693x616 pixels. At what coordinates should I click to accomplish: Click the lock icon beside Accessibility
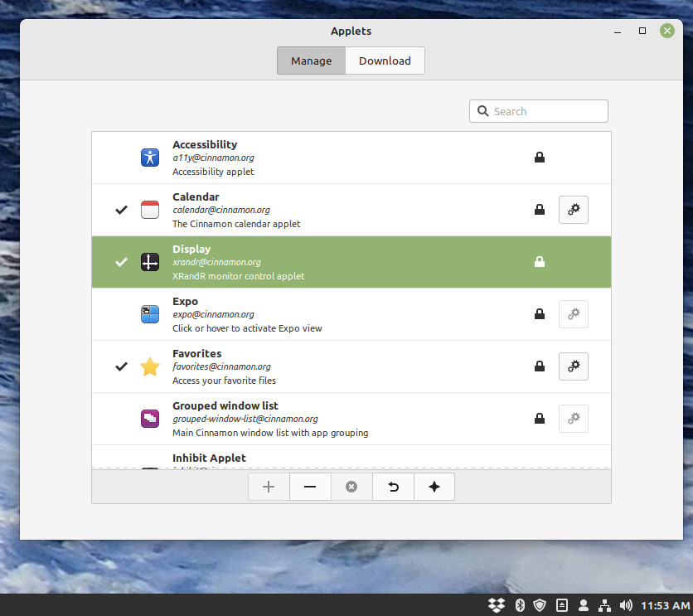pyautogui.click(x=540, y=157)
